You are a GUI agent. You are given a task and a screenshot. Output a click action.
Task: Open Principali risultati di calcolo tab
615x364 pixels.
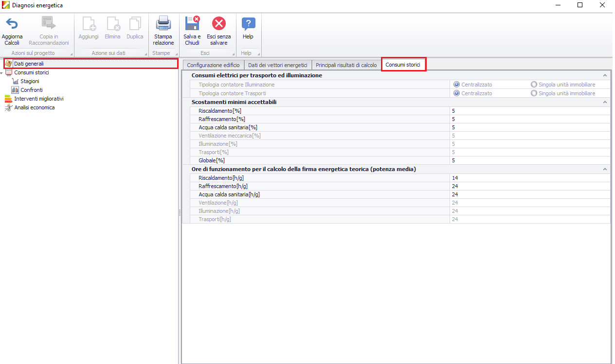(x=346, y=65)
